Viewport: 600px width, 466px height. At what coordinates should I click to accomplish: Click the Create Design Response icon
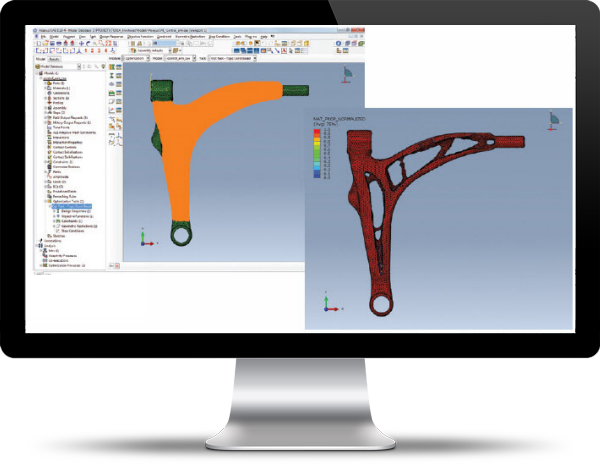[x=112, y=76]
